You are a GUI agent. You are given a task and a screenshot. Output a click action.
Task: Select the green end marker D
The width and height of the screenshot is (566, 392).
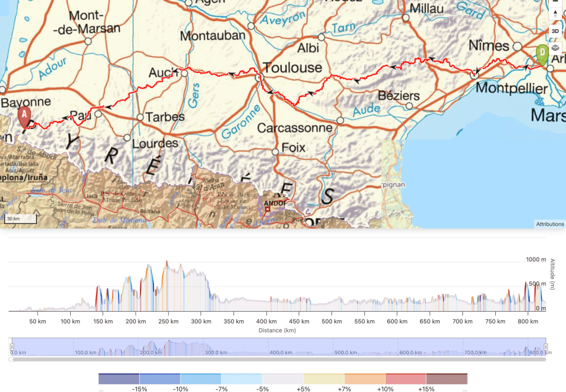pyautogui.click(x=542, y=54)
